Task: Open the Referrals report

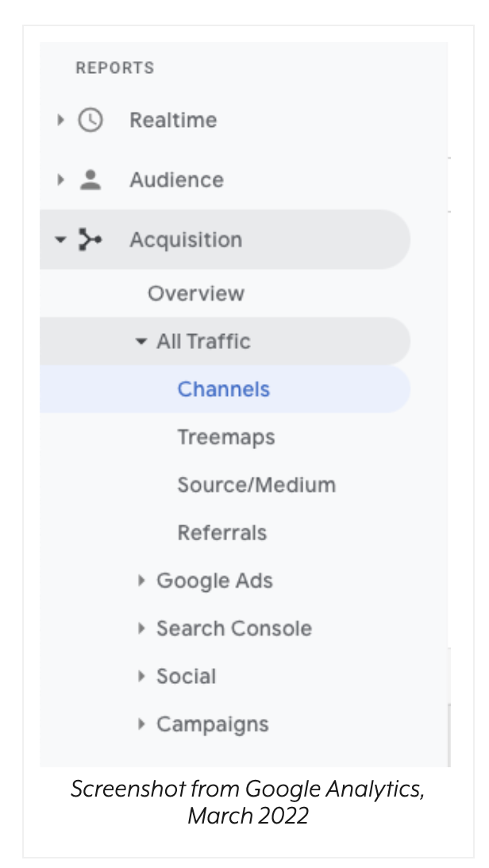Action: click(x=222, y=532)
